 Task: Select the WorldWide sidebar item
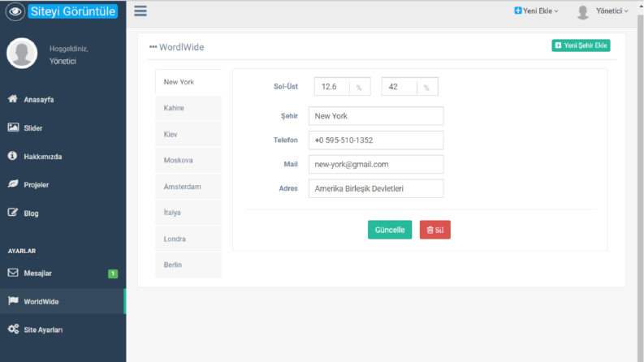click(x=63, y=301)
